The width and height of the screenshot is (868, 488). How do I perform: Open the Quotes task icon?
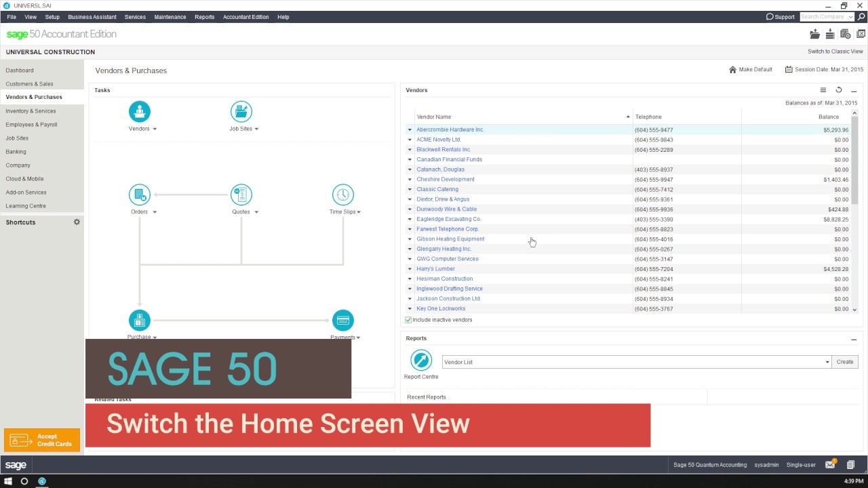tap(241, 195)
